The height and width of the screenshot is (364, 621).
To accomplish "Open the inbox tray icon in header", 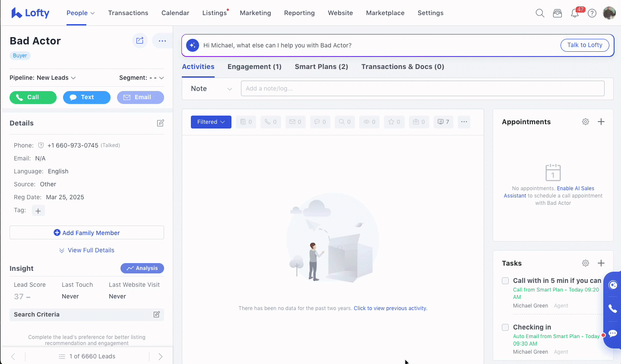I will click(x=558, y=13).
